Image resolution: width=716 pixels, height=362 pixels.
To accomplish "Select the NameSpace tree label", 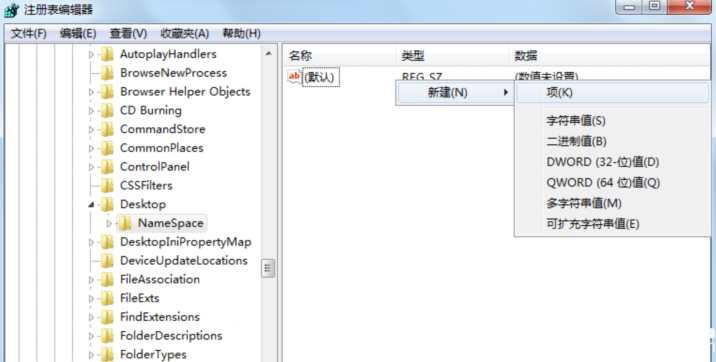I will [x=171, y=223].
